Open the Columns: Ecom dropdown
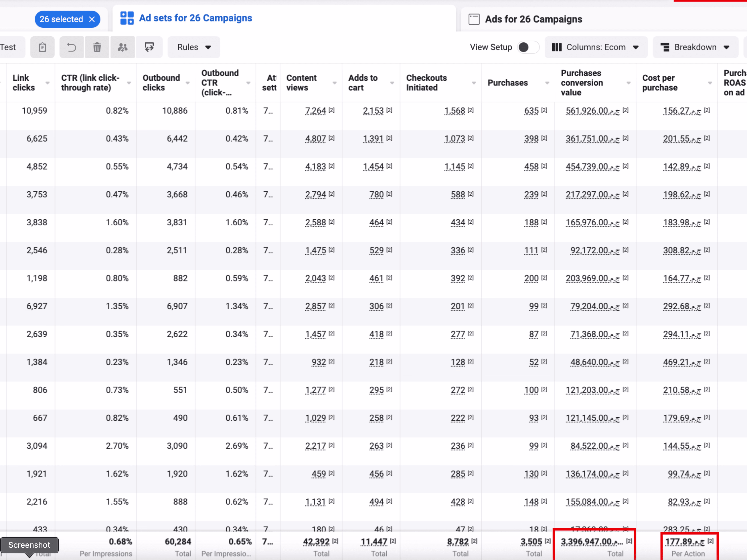747x560 pixels. click(596, 47)
